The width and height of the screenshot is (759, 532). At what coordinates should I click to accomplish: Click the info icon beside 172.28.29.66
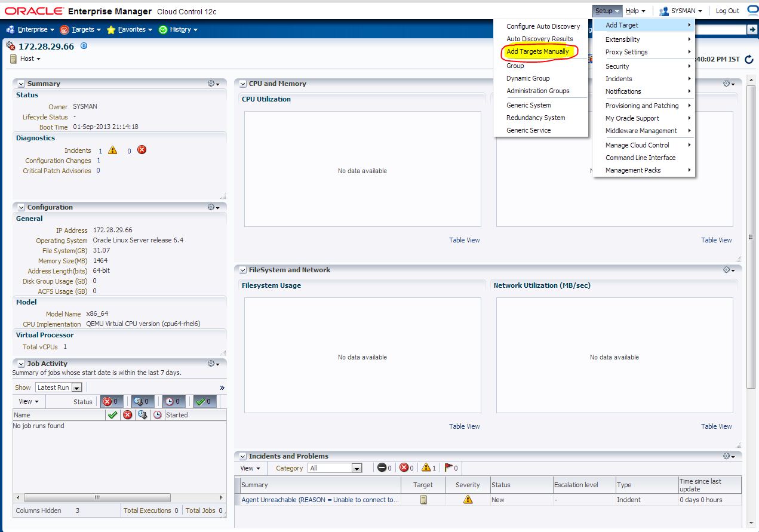coord(84,45)
